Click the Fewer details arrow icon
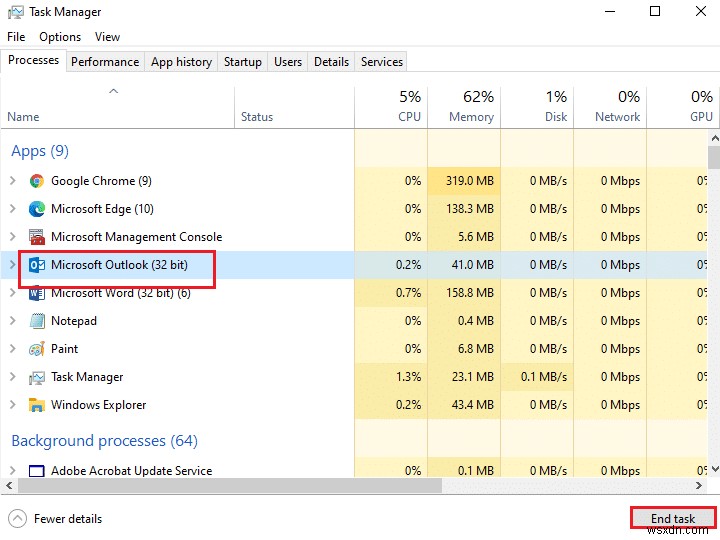The height and width of the screenshot is (540, 720). (x=17, y=519)
